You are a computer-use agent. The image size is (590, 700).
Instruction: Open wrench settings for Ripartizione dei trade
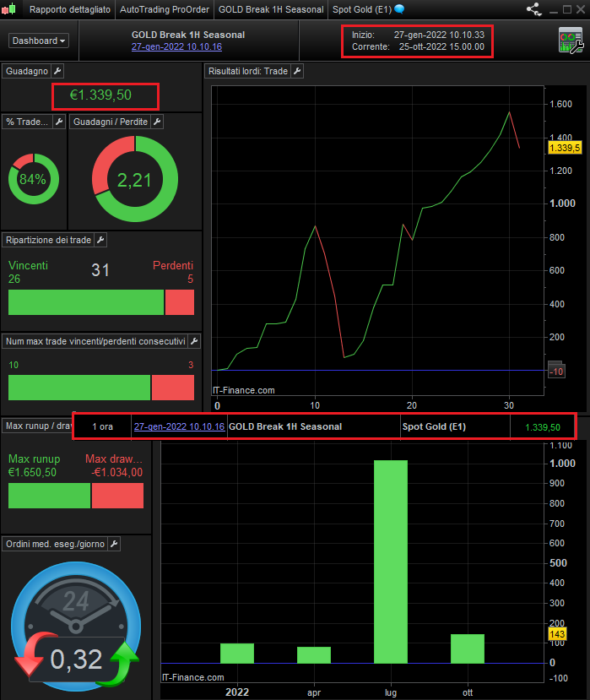100,240
